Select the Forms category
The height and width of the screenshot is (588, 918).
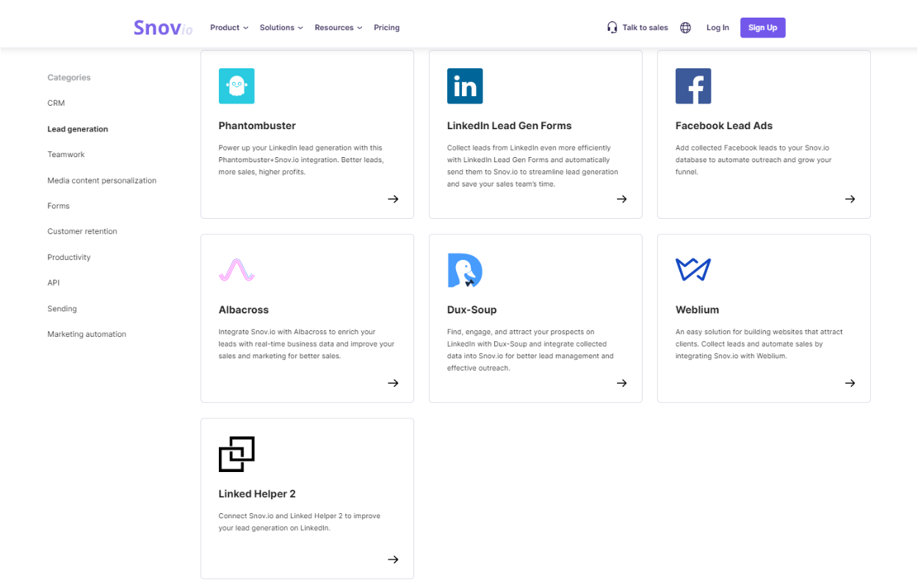tap(59, 206)
